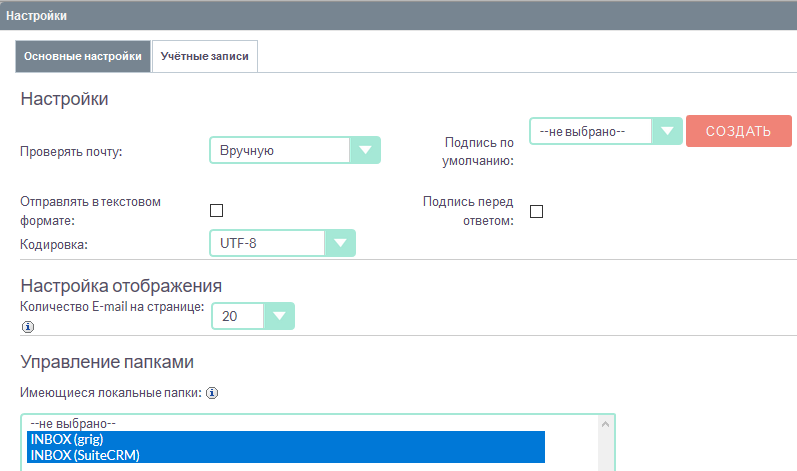
Task: Switch to the Учётные записи tab
Action: 205,56
